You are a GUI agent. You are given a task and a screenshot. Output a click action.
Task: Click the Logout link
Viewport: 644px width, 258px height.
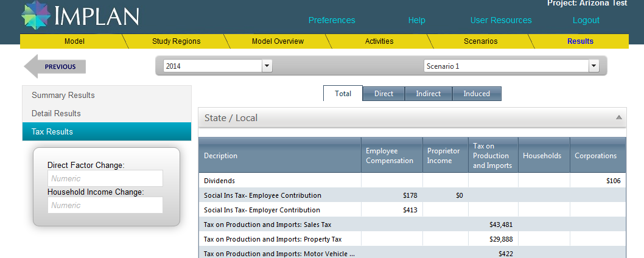[x=586, y=20]
